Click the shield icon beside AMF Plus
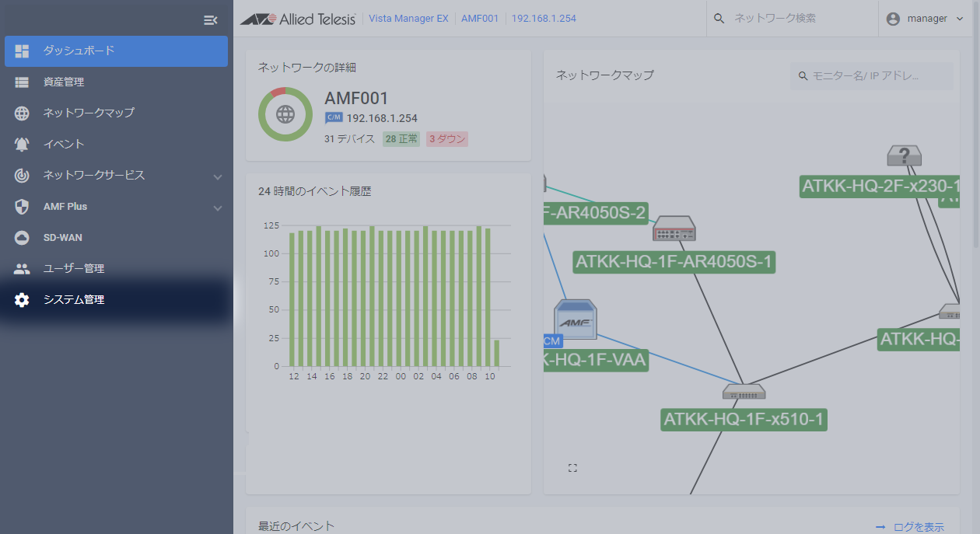980x534 pixels. coord(22,206)
